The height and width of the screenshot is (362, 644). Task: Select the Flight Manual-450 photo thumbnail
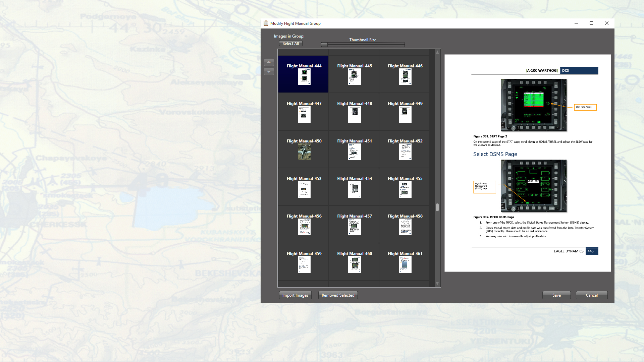pos(303,149)
